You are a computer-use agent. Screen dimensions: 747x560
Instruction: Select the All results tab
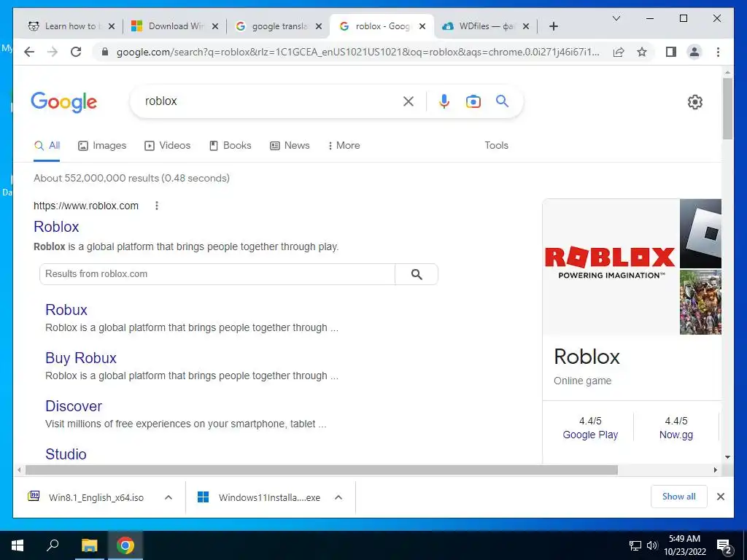pos(47,145)
